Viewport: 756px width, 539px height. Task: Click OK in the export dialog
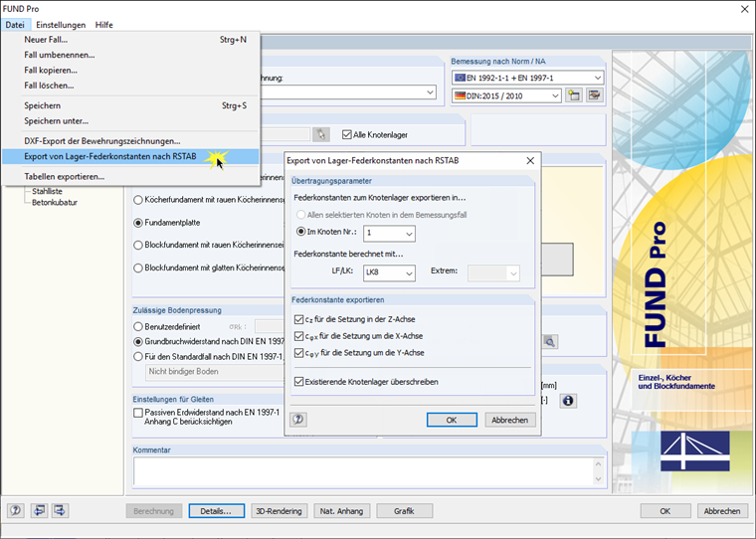(x=452, y=420)
